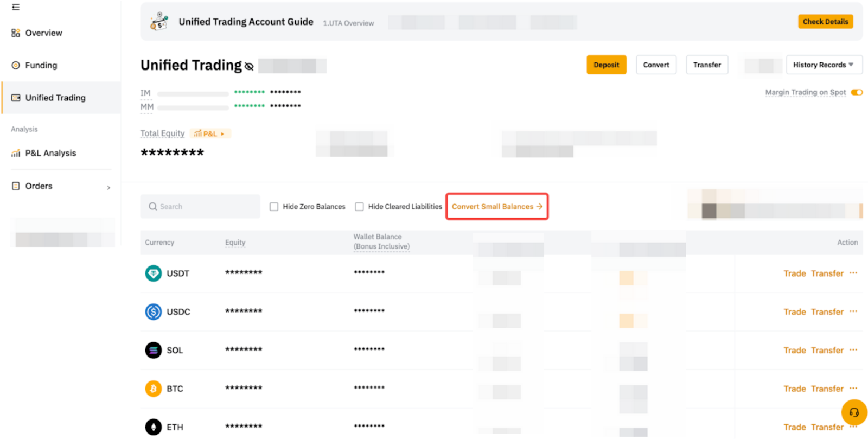Click the ETH coin icon
868x439 pixels.
pos(154,427)
